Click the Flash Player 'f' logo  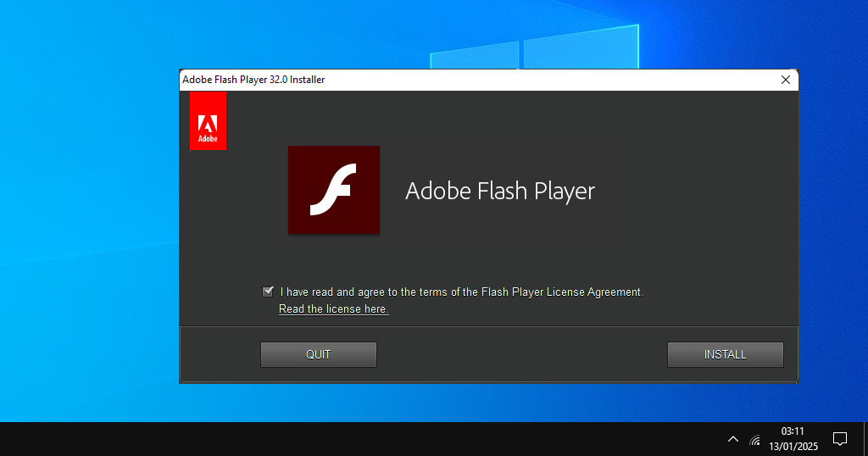tap(334, 190)
